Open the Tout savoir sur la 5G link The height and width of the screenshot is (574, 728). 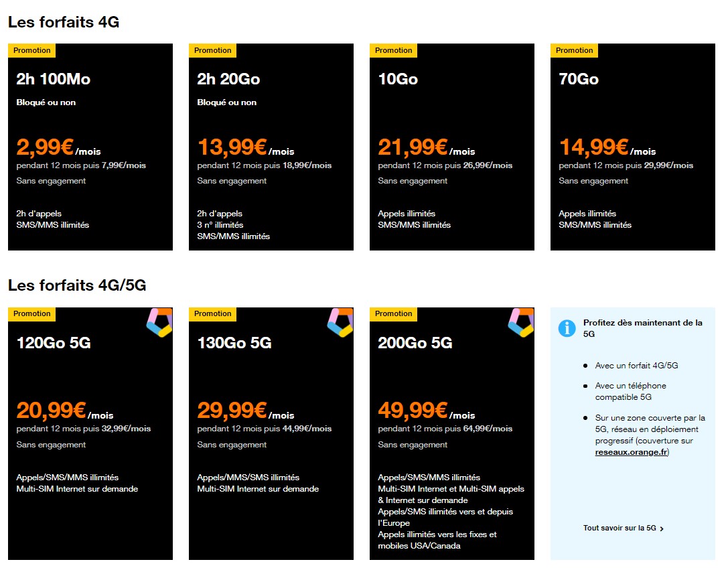click(x=620, y=528)
